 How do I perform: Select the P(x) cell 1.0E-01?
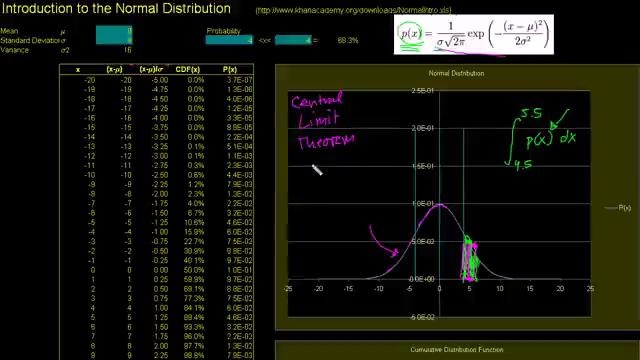(x=240, y=270)
